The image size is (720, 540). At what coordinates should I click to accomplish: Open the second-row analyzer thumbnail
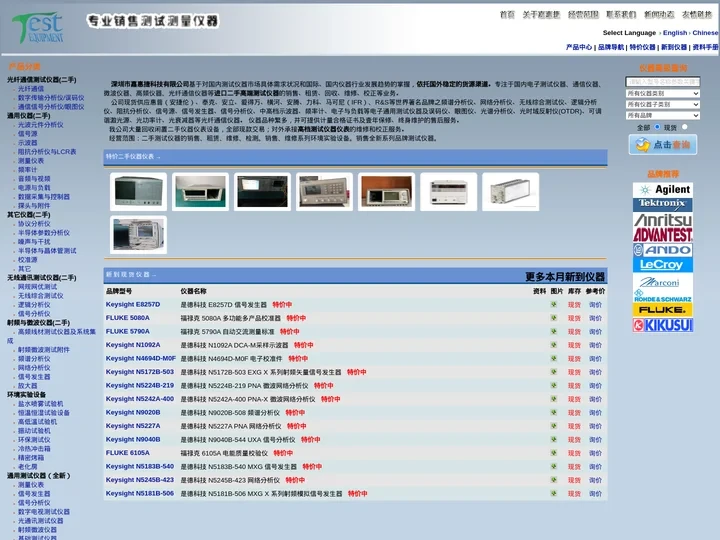[x=138, y=234]
